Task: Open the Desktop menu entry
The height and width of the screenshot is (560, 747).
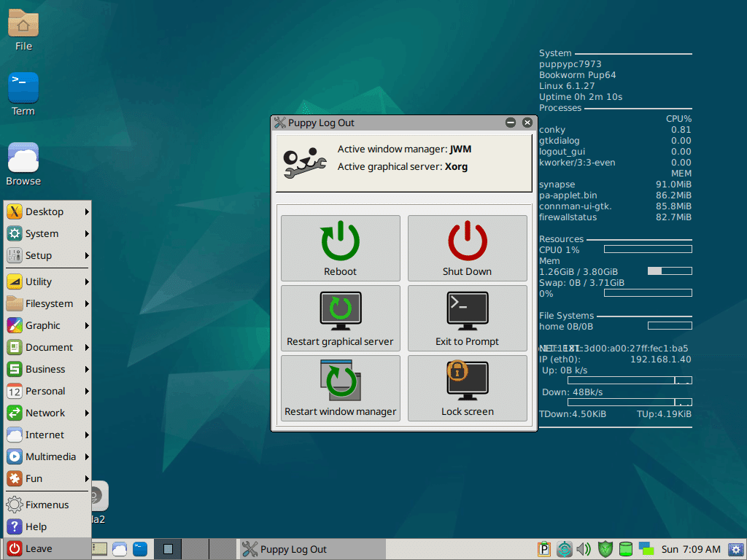Action: click(x=47, y=211)
